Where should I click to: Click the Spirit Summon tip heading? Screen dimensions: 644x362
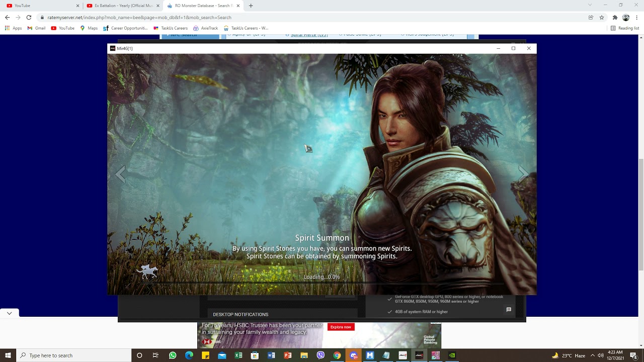coord(322,238)
